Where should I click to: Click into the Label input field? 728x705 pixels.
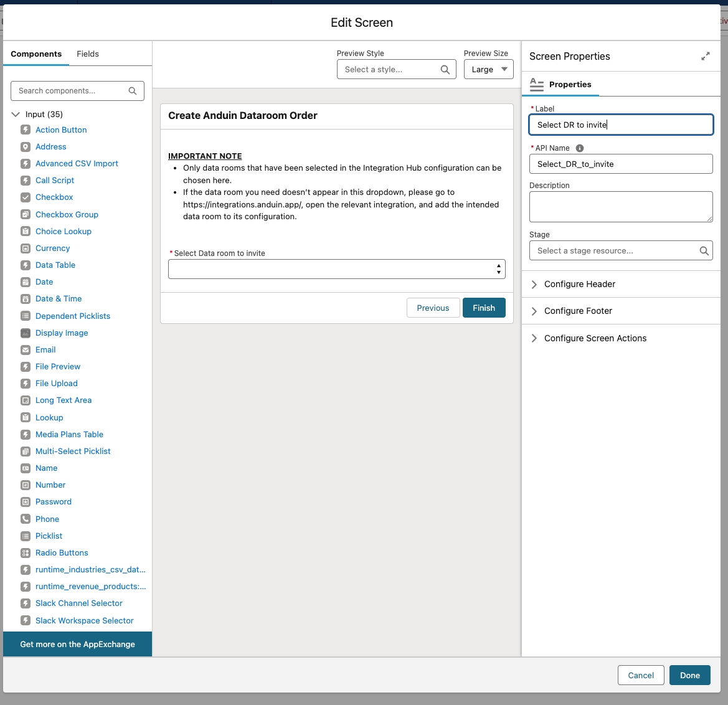(621, 125)
